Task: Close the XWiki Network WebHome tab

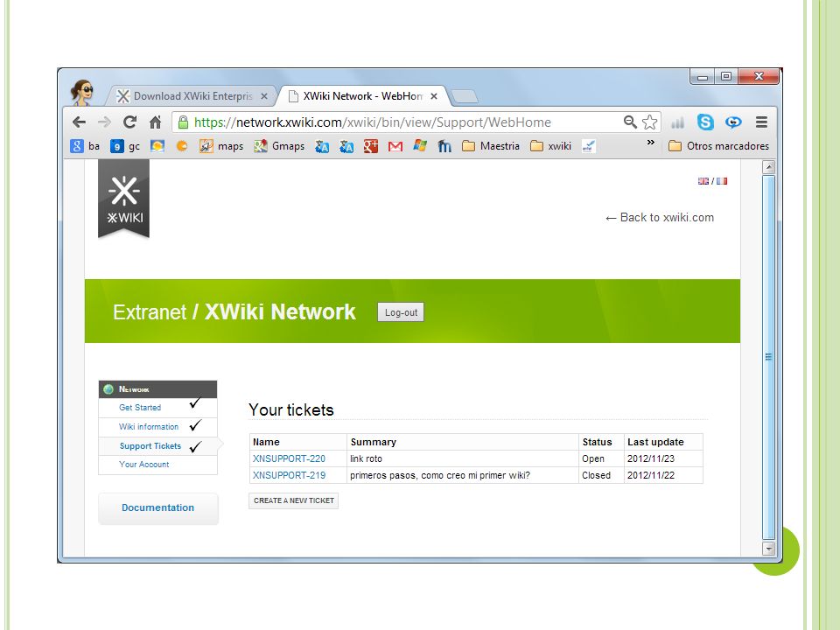Action: pos(434,96)
